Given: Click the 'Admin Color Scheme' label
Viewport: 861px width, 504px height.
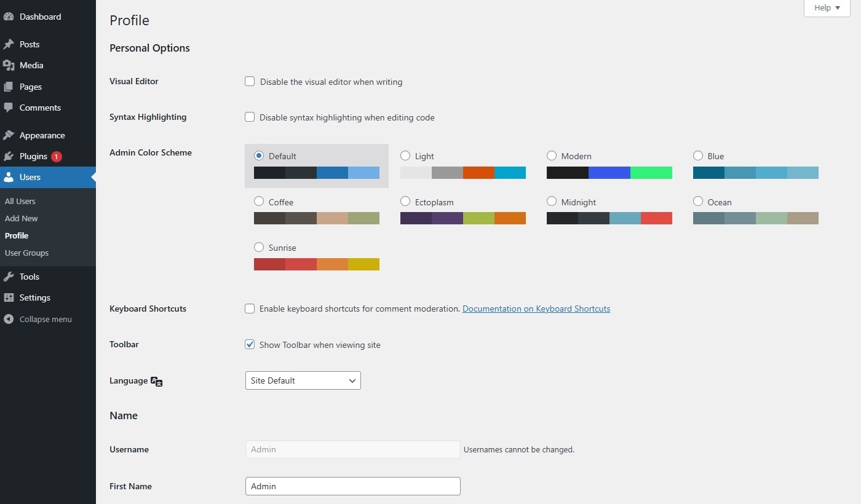Looking at the screenshot, I should click(151, 152).
